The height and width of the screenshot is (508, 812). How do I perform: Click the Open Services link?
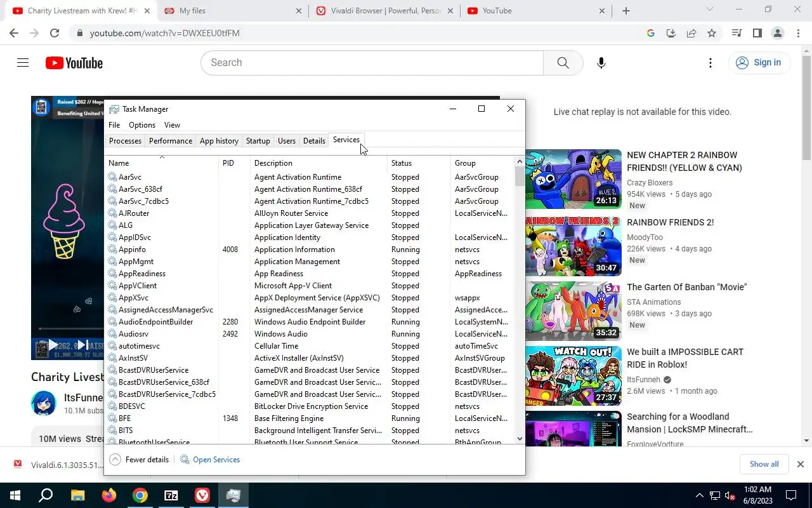pos(216,460)
